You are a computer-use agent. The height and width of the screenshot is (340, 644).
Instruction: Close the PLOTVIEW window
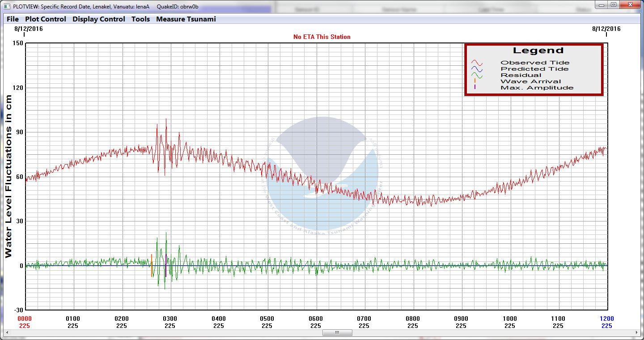click(x=630, y=5)
